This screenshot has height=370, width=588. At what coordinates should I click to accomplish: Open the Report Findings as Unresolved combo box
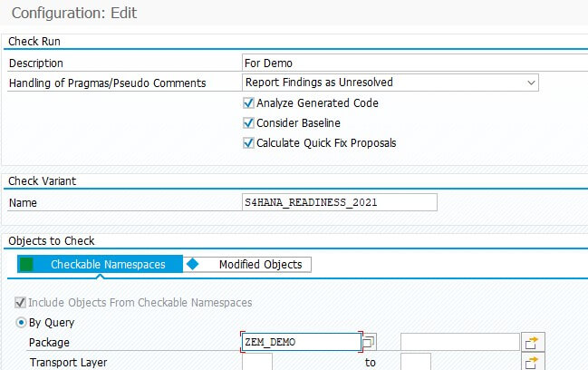pos(390,83)
